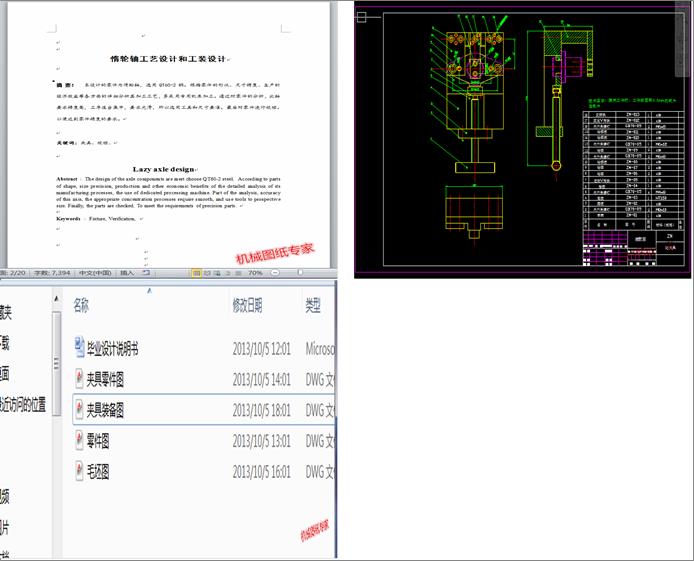Image resolution: width=694 pixels, height=561 pixels.
Task: Click the 插入 insert mode indicator
Action: [127, 273]
